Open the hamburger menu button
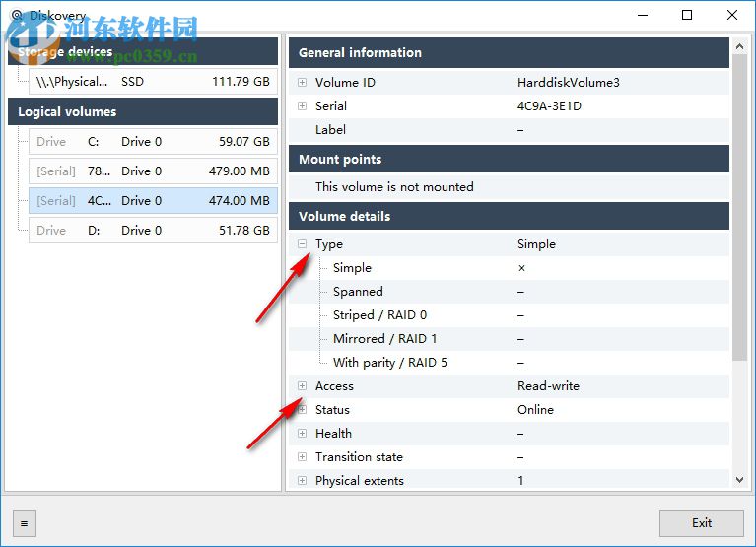 [x=24, y=523]
